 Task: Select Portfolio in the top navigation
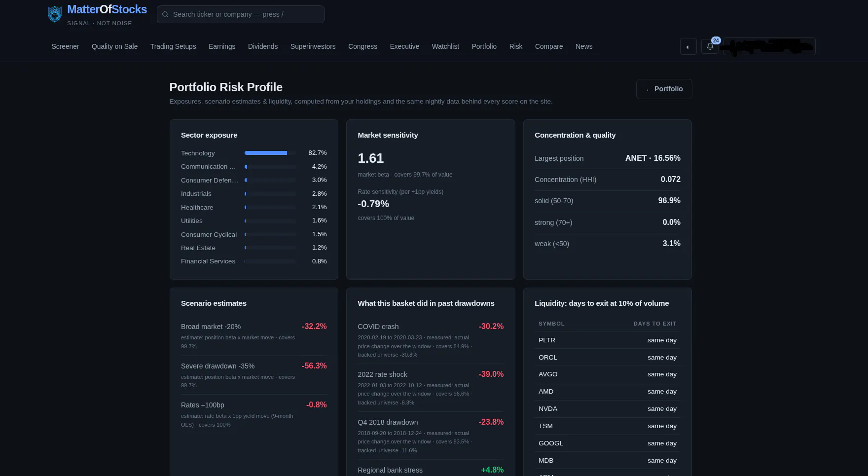click(484, 46)
